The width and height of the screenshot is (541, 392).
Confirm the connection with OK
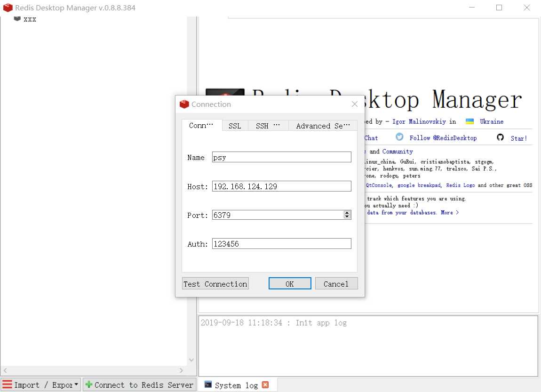(290, 284)
